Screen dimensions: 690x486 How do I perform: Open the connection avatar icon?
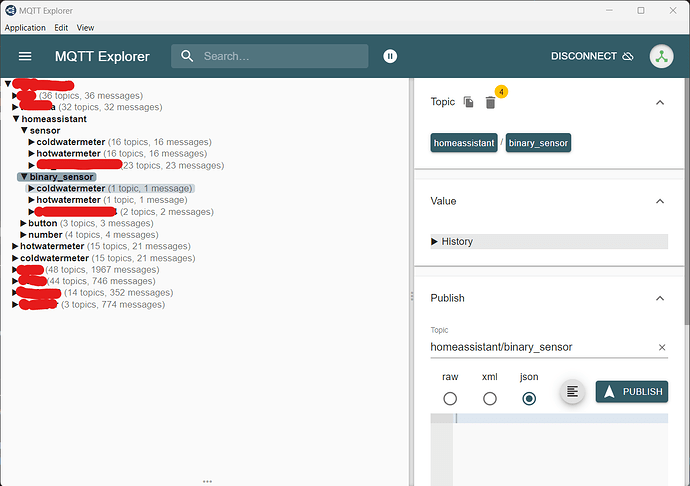661,56
